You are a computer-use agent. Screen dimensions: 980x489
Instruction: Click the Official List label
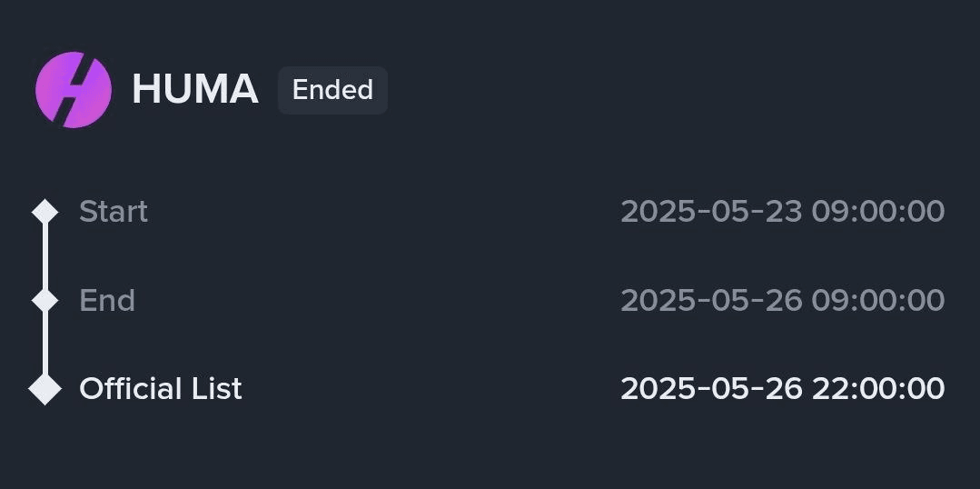(x=161, y=388)
